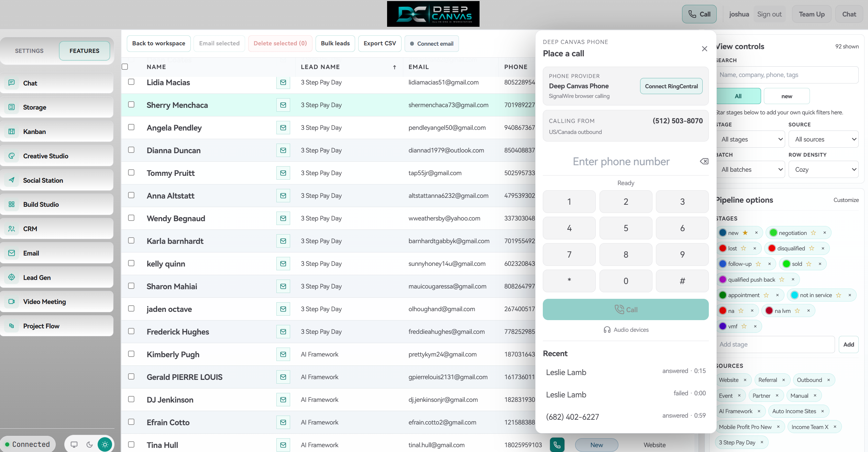Open email icon for Lidia Macias row
The height and width of the screenshot is (452, 868).
coord(283,82)
